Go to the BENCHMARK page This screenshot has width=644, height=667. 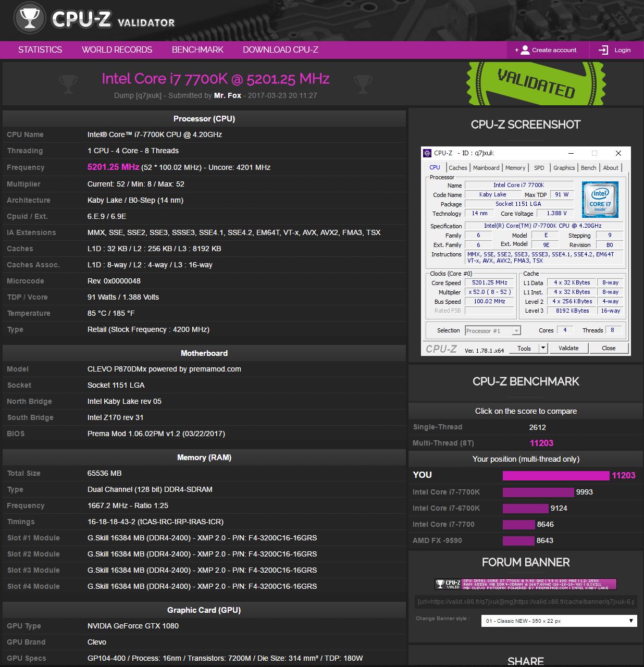(197, 50)
